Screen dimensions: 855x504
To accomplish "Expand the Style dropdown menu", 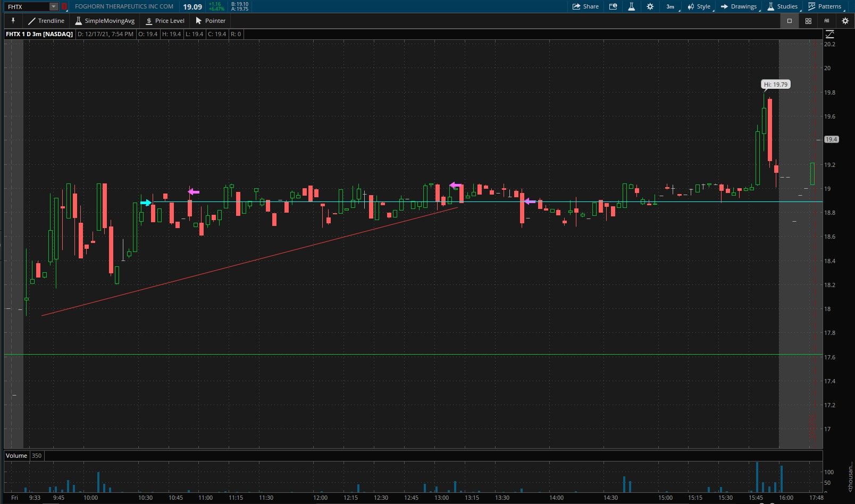I will (x=699, y=6).
